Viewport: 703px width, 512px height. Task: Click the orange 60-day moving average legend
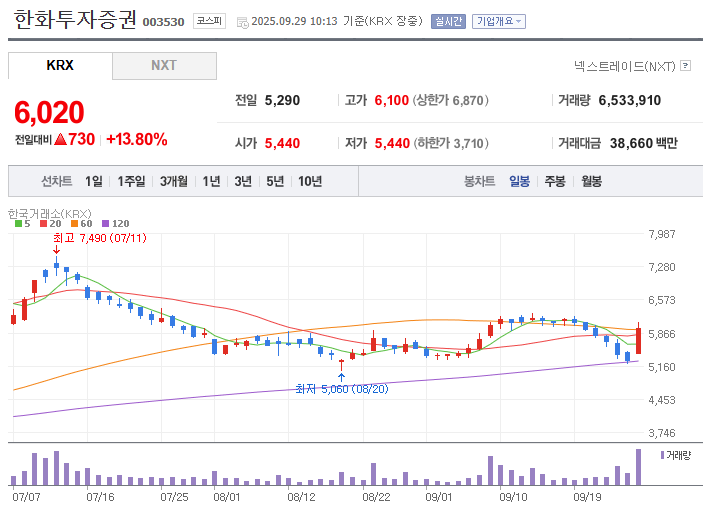click(82, 223)
